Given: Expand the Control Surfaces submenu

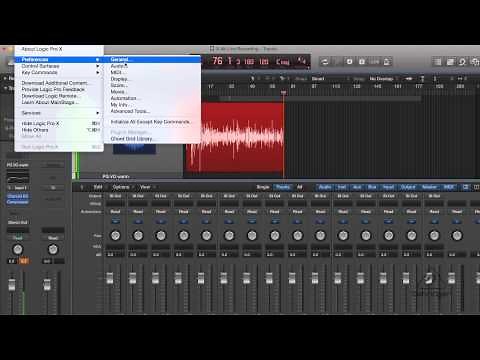Looking at the screenshot, I should 59,66.
